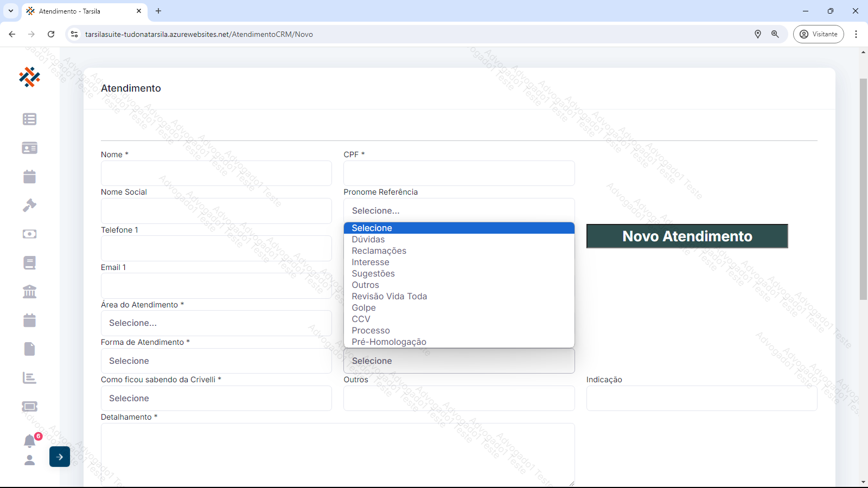This screenshot has height=488, width=868.
Task: Click the Nome input field
Action: tap(216, 174)
